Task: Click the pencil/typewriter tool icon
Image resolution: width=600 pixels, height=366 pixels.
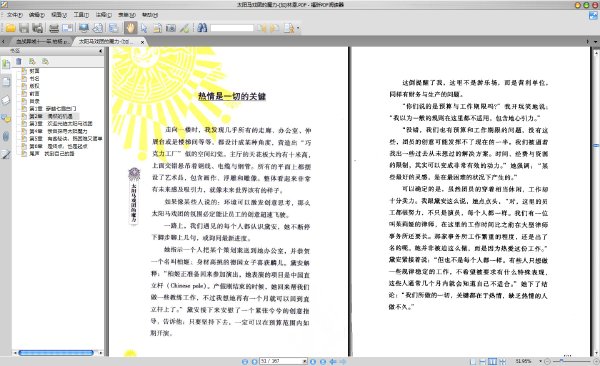Action: [184, 28]
